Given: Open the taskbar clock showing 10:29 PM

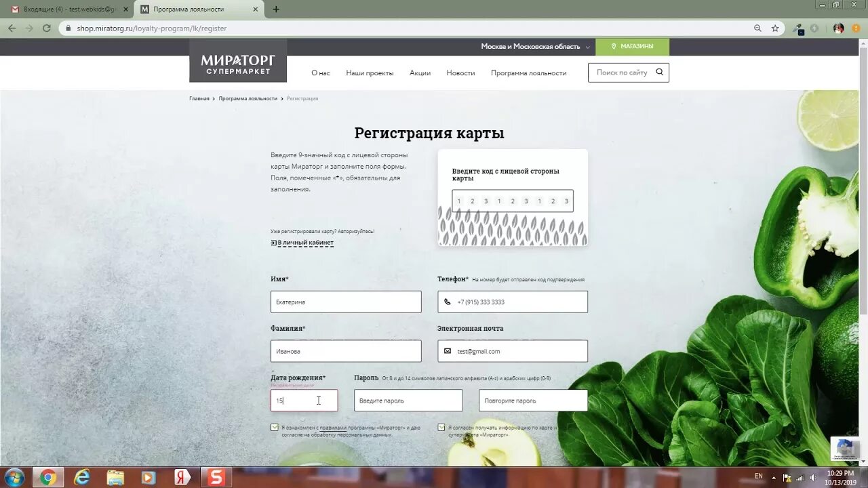Looking at the screenshot, I should pyautogui.click(x=840, y=478).
